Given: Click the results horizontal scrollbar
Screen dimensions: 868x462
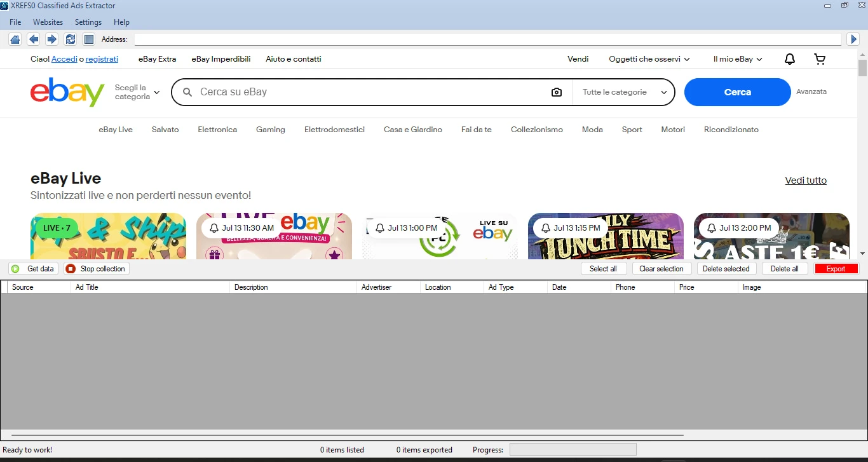Looking at the screenshot, I should tap(347, 435).
